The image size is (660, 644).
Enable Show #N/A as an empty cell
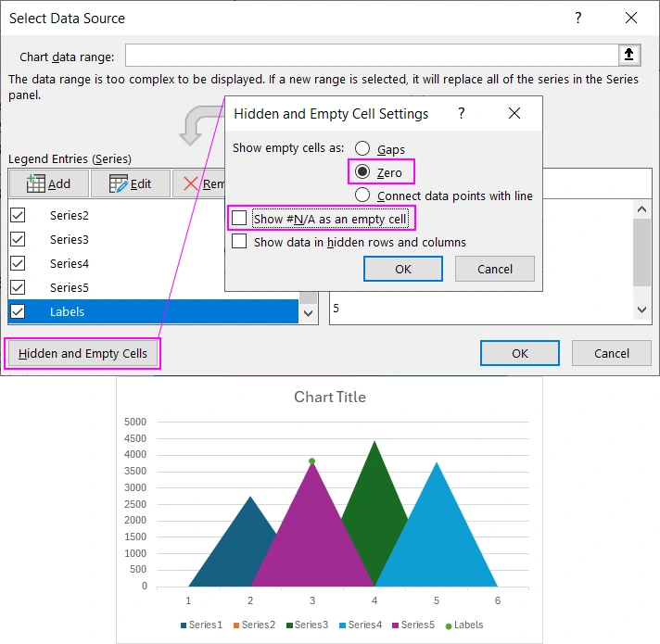[x=239, y=219]
